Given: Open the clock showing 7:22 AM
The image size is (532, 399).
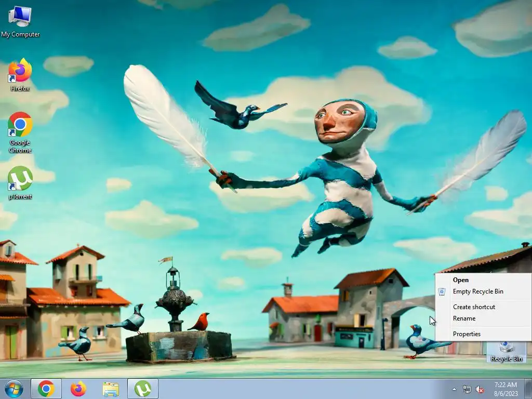Looking at the screenshot, I should pos(506,389).
